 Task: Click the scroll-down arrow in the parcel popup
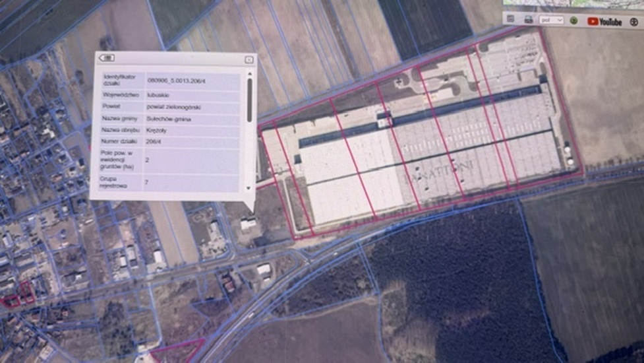[249, 188]
